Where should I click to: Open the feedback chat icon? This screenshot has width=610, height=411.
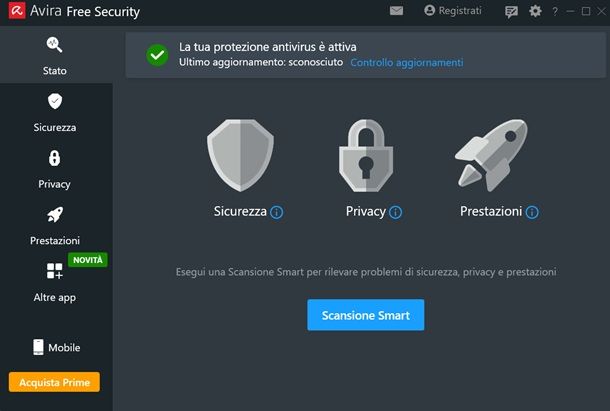[512, 11]
